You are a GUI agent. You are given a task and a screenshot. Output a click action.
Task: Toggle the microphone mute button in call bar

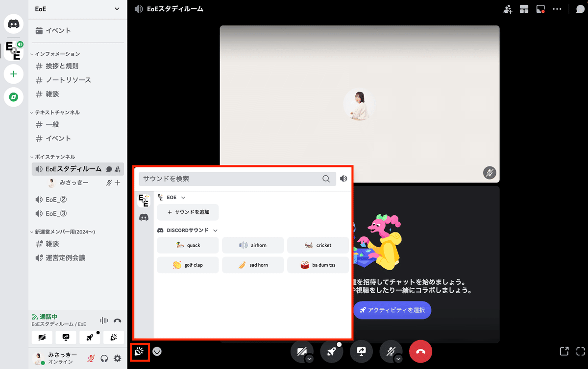(x=391, y=351)
